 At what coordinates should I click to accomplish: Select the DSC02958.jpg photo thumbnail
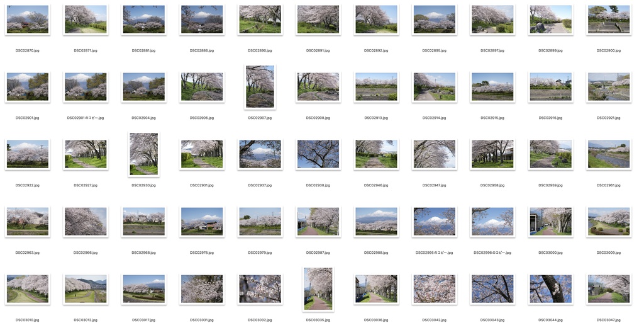tap(492, 154)
